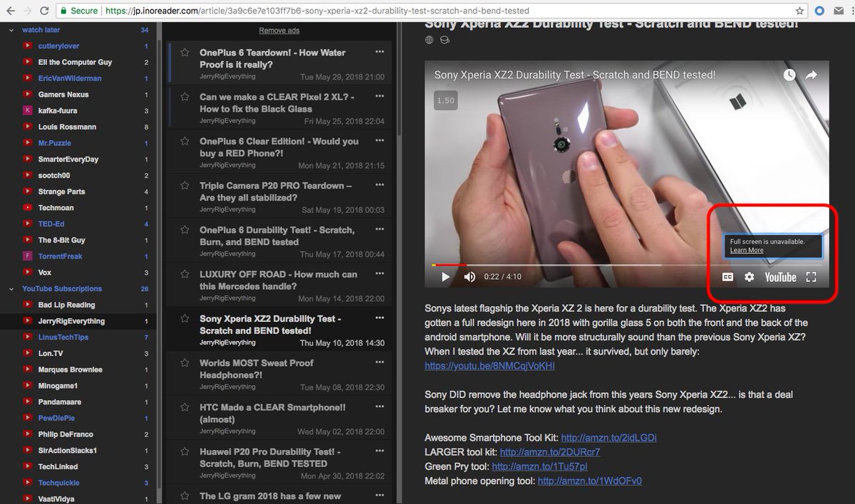Open more options for CLEAR Pixel 2 XL
This screenshot has width=855, height=504.
pos(380,96)
